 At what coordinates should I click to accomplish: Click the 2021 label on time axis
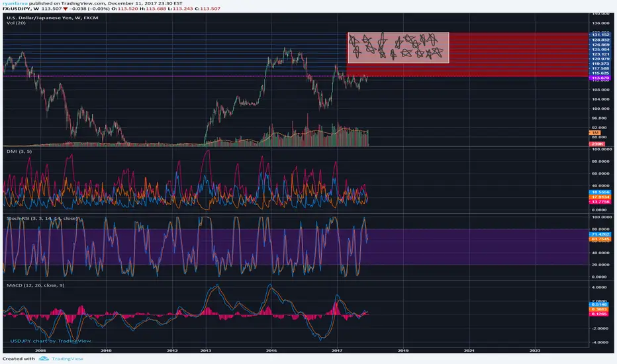click(469, 350)
